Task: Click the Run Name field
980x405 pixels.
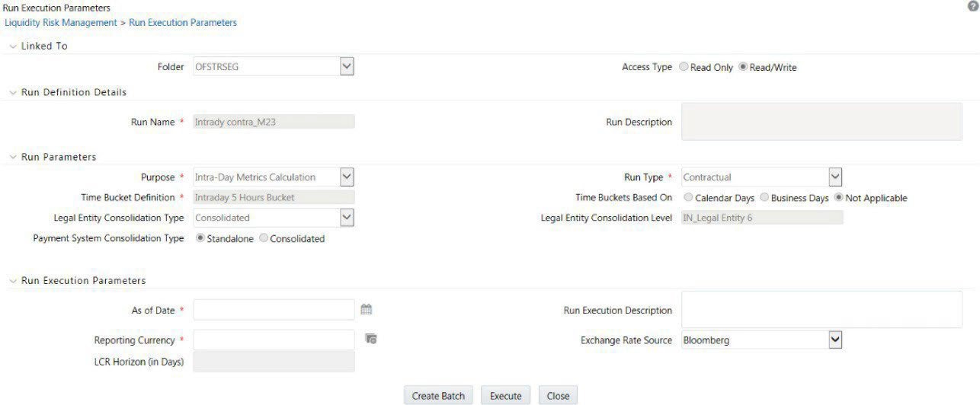Action: tap(274, 122)
